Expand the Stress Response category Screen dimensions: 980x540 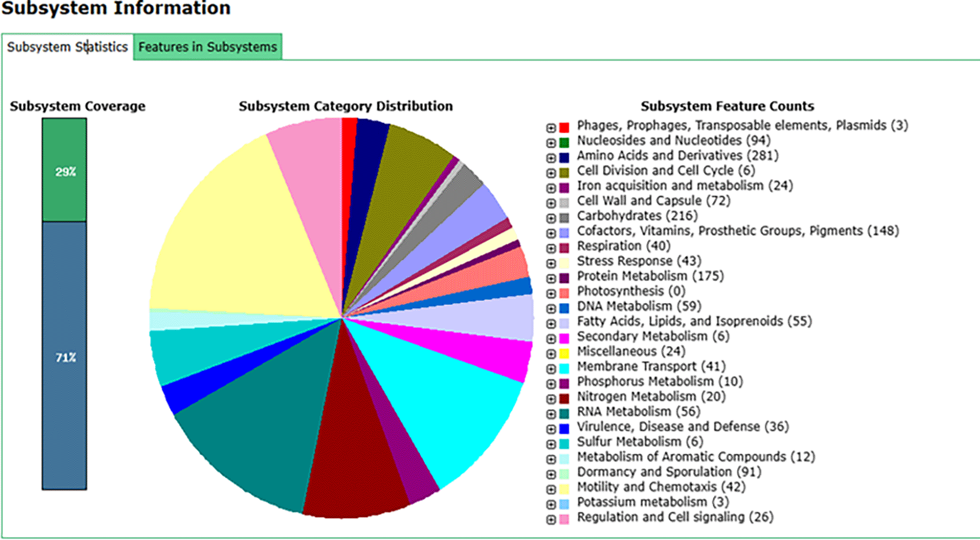(551, 263)
